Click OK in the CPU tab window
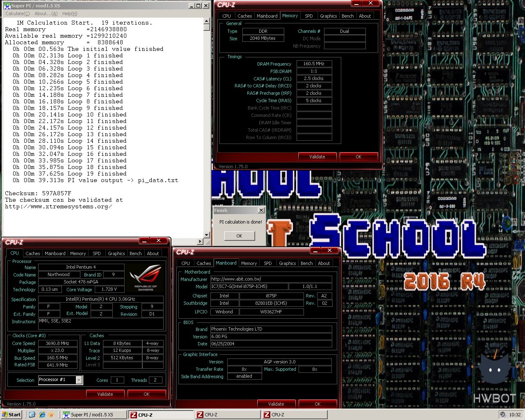Screen dimensions: 525x420 (146, 394)
